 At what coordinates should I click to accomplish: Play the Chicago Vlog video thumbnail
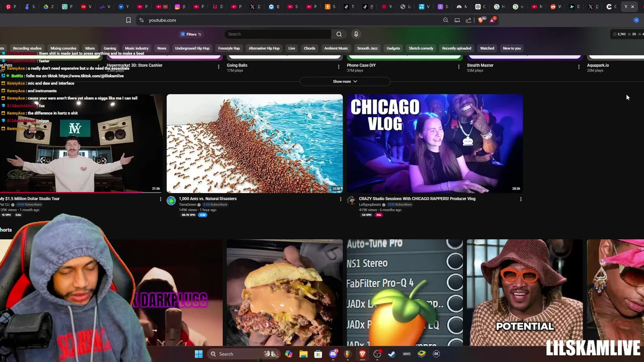point(435,143)
